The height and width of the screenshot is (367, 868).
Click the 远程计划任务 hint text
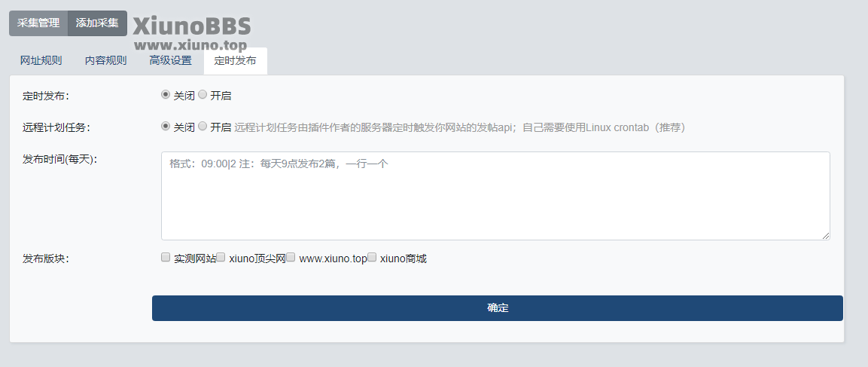click(x=460, y=127)
